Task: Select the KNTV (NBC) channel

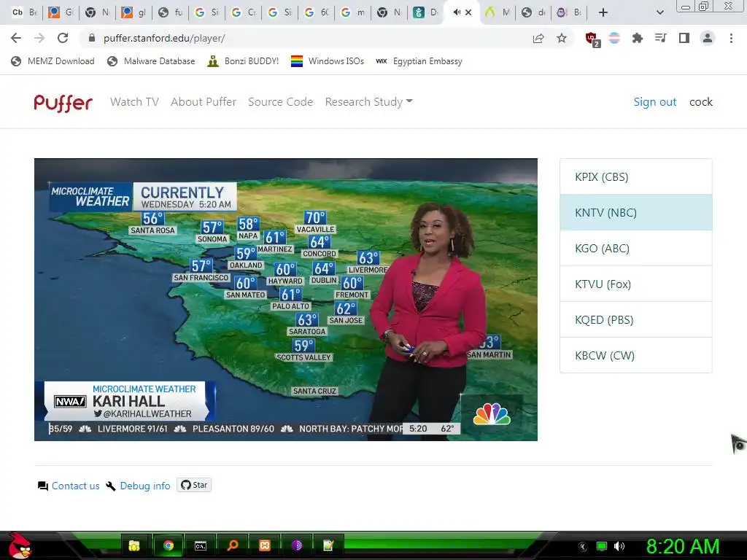Action: click(x=636, y=212)
